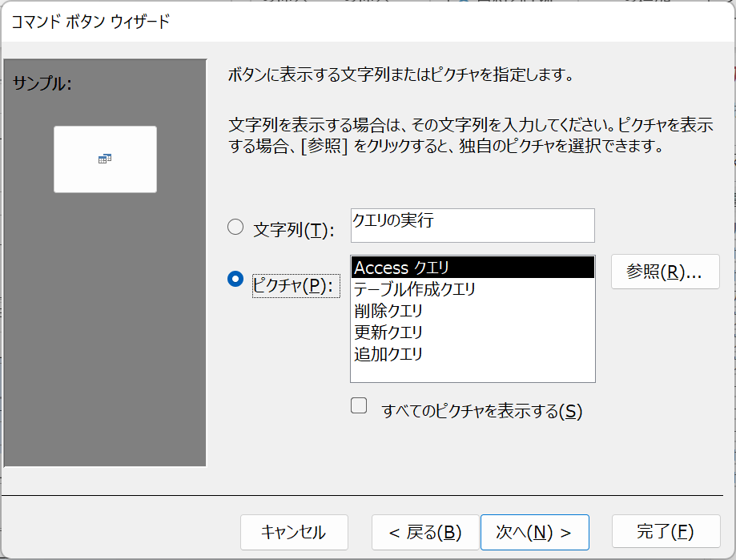
Task: Click the キャンセル button
Action: click(x=294, y=532)
